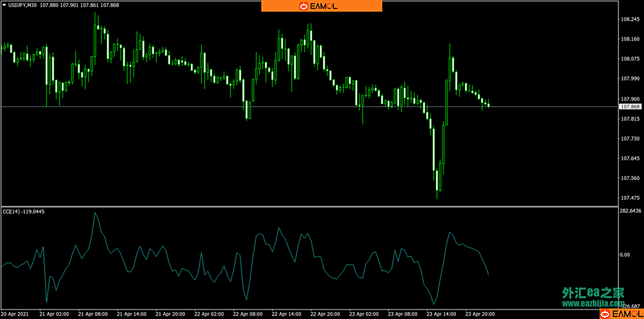Click the 20 Apr 2021 date label
This screenshot has width=644, height=319.
pyautogui.click(x=15, y=314)
